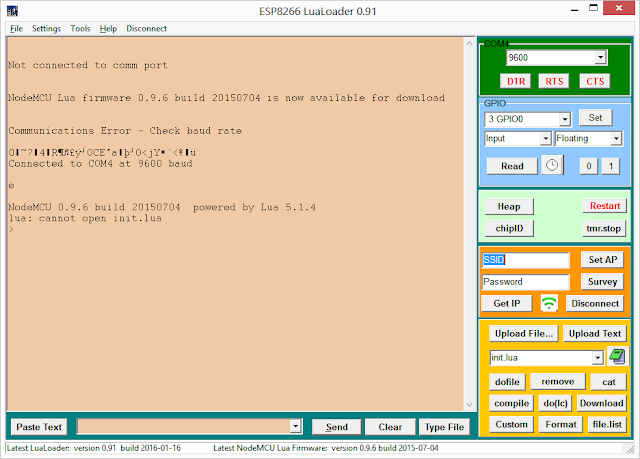Expand the init.lua file name dropdown

598,358
